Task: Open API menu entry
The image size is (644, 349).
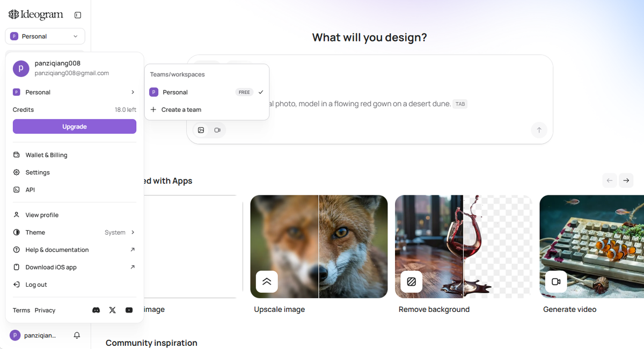Action: 75,190
